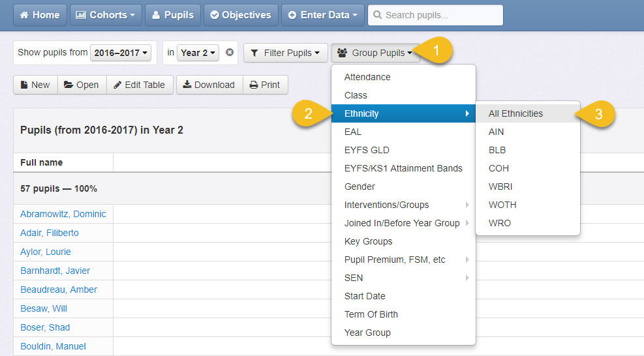Choose EYFS/KS1 Attainment Bands grouping
Image resolution: width=644 pixels, height=356 pixels.
pyautogui.click(x=403, y=168)
